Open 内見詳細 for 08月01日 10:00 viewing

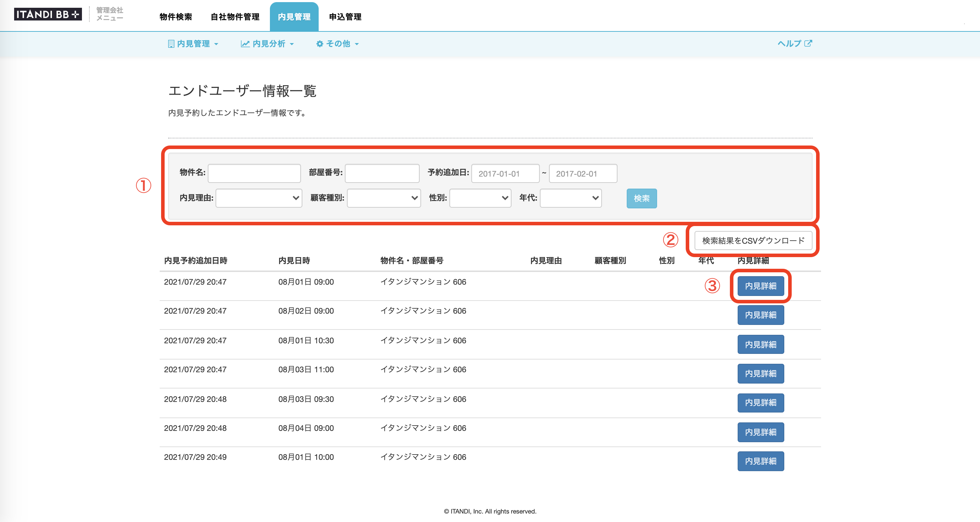pyautogui.click(x=761, y=461)
